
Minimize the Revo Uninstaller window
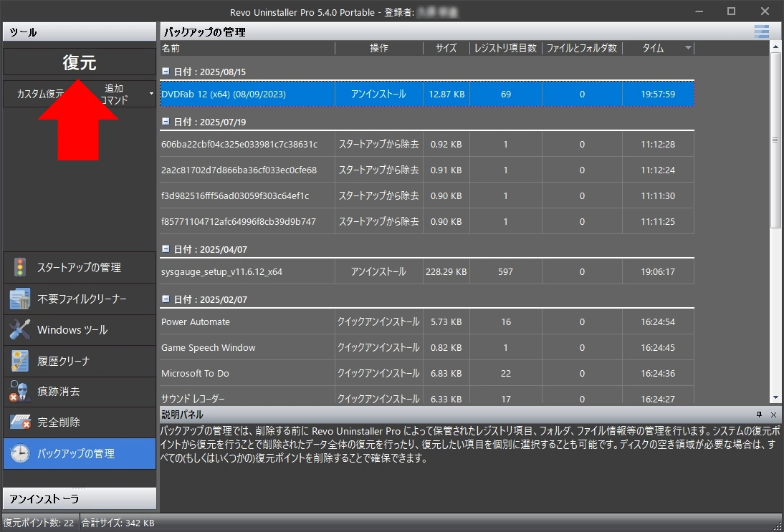point(699,11)
